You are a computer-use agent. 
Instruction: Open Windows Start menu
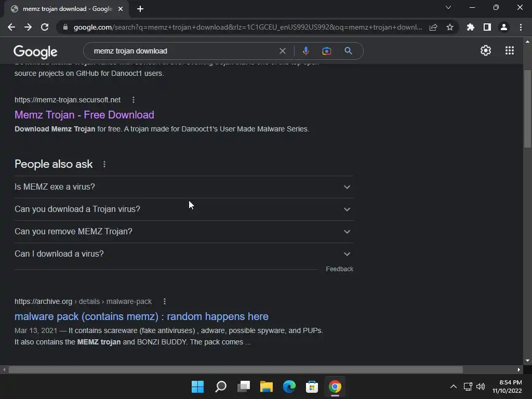(197, 387)
